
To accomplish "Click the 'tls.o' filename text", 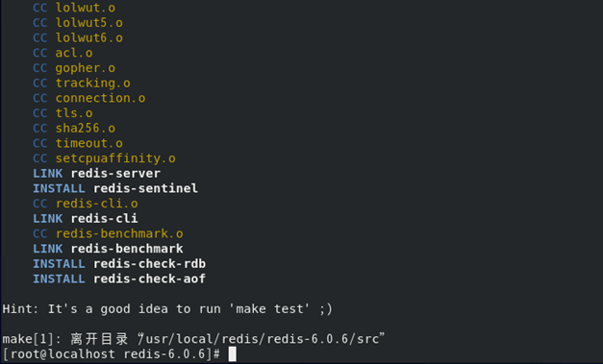I will pos(74,113).
